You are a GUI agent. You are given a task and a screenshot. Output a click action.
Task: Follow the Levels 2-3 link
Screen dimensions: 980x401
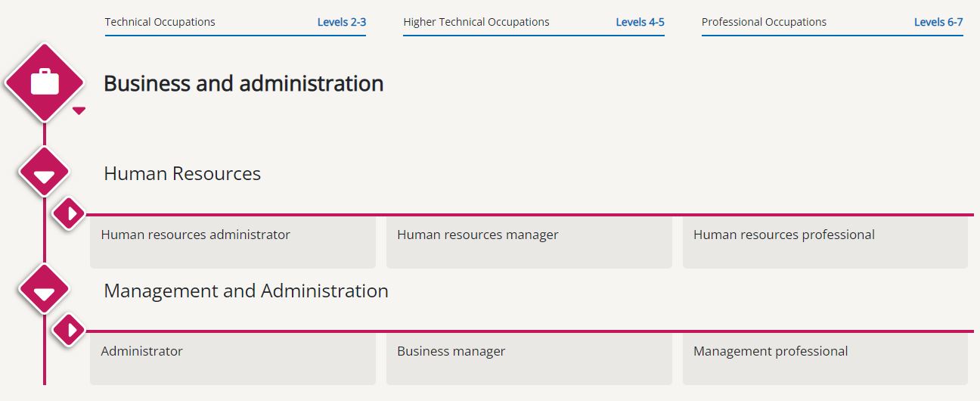pos(342,22)
